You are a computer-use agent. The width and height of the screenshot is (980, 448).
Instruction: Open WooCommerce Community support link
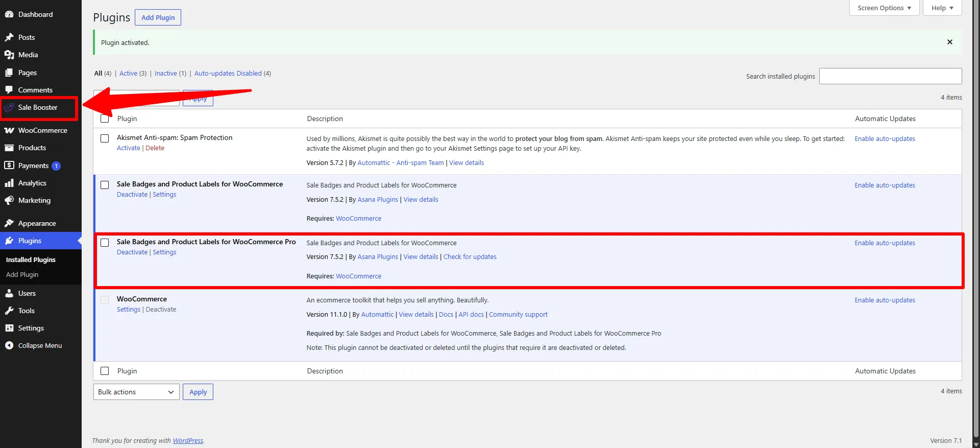(x=518, y=315)
